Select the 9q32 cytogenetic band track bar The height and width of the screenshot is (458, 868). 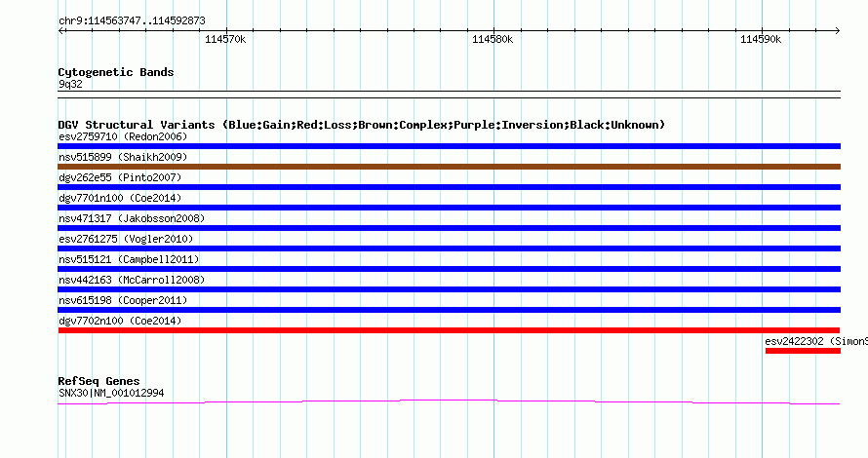coord(449,95)
